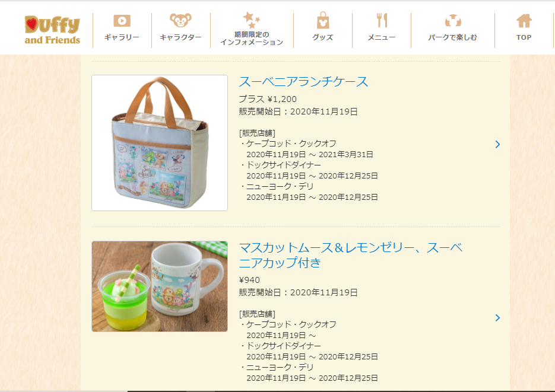
Task: Open the メニュー fork and knife icon
Action: tap(382, 20)
